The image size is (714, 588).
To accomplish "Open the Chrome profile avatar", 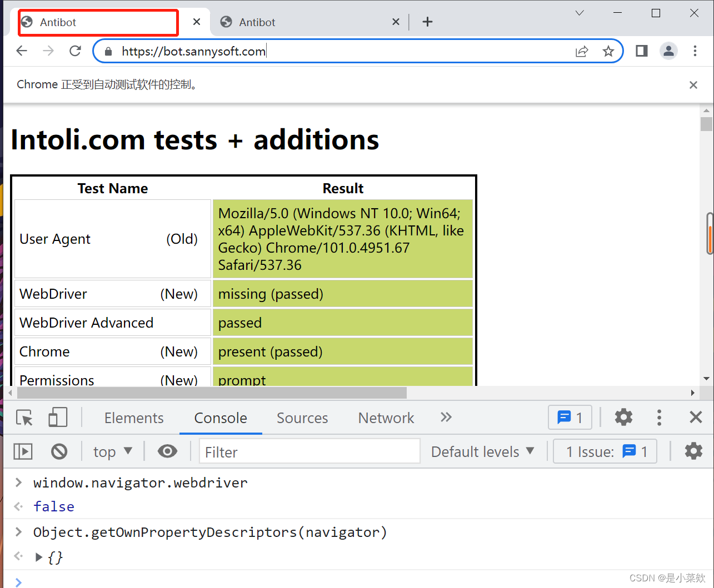I will 668,51.
